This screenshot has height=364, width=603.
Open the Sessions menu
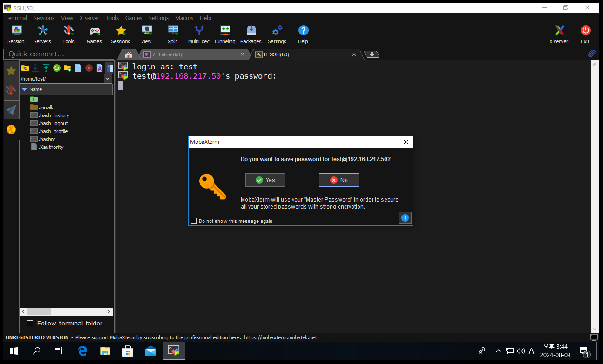click(44, 18)
